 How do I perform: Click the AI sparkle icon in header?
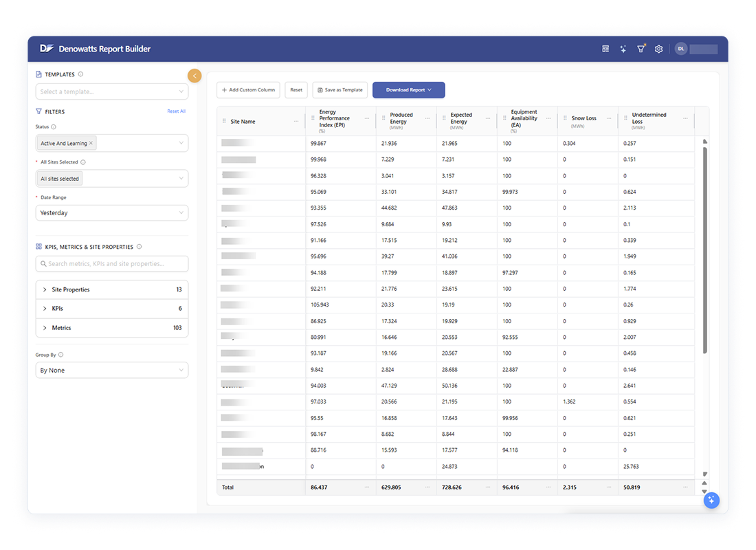click(623, 49)
